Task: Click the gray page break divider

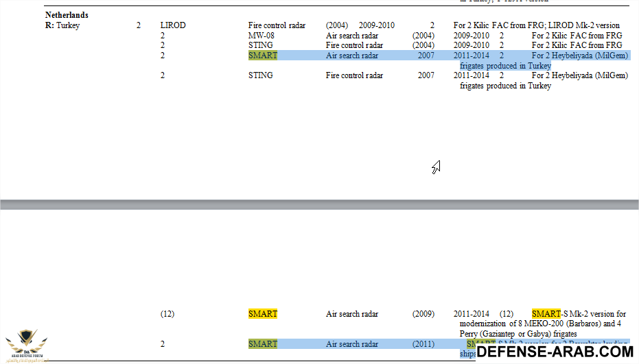Action: pos(319,204)
